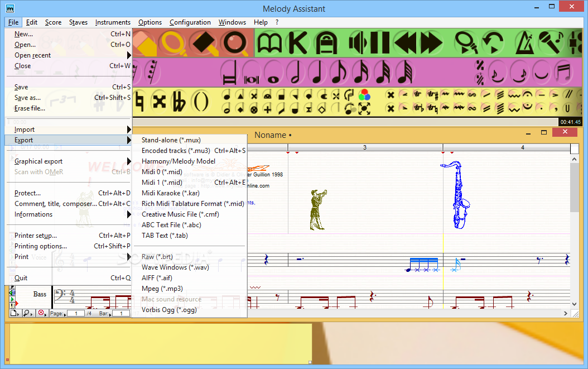Viewport: 588px width, 369px height.
Task: Choose New... from File menu
Action: (68, 34)
